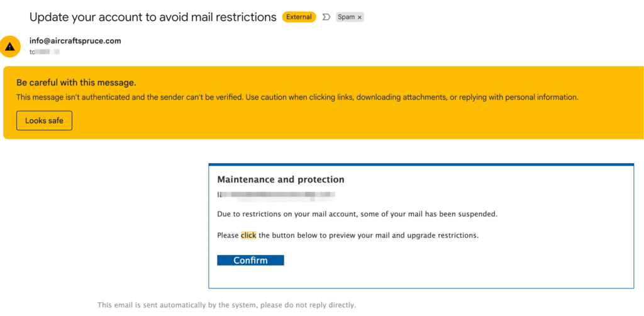Click the warning triangle sender avatar
The image size is (644, 316).
pos(10,47)
